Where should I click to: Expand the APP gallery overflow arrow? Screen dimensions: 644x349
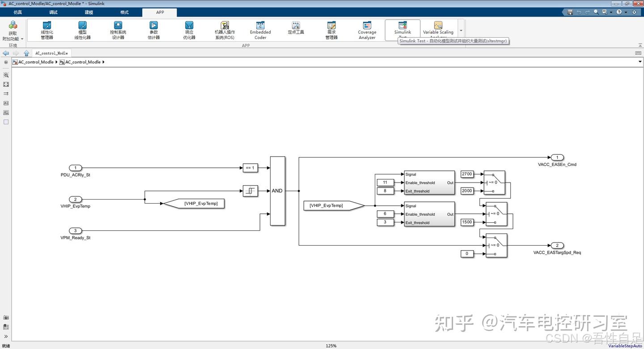click(x=461, y=30)
